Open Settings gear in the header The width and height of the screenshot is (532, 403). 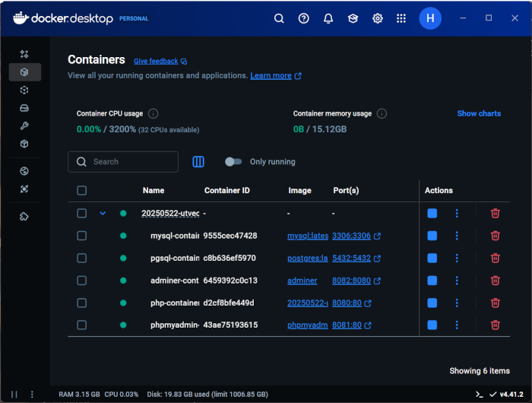pos(377,18)
